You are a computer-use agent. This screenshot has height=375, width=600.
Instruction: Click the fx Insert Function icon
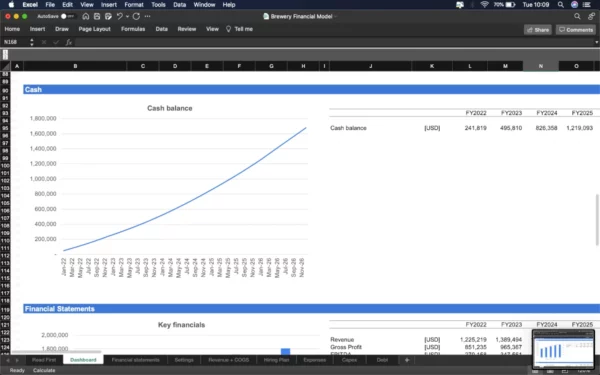tap(68, 42)
